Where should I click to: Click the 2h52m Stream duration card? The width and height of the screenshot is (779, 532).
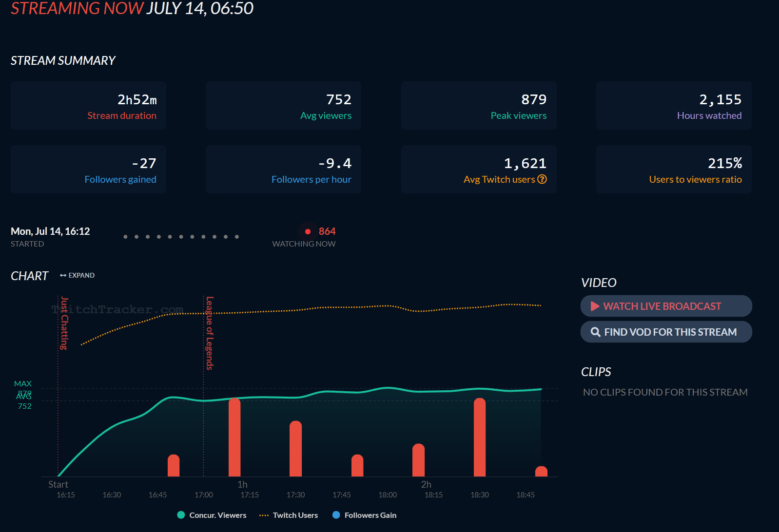(x=88, y=106)
